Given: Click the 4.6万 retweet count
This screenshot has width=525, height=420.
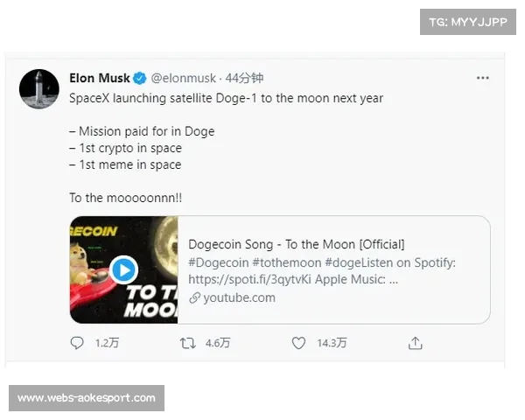Looking at the screenshot, I should 217,344.
